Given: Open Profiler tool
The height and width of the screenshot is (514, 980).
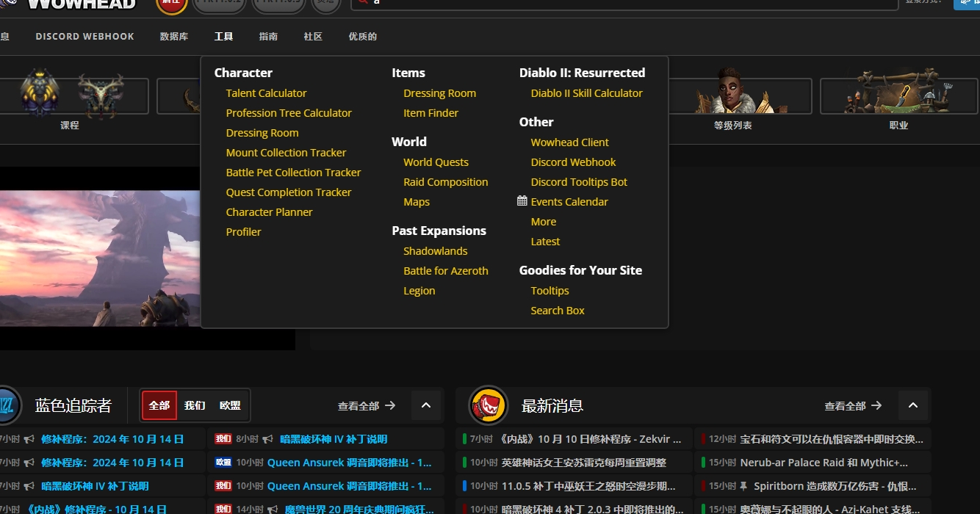Looking at the screenshot, I should coord(244,232).
